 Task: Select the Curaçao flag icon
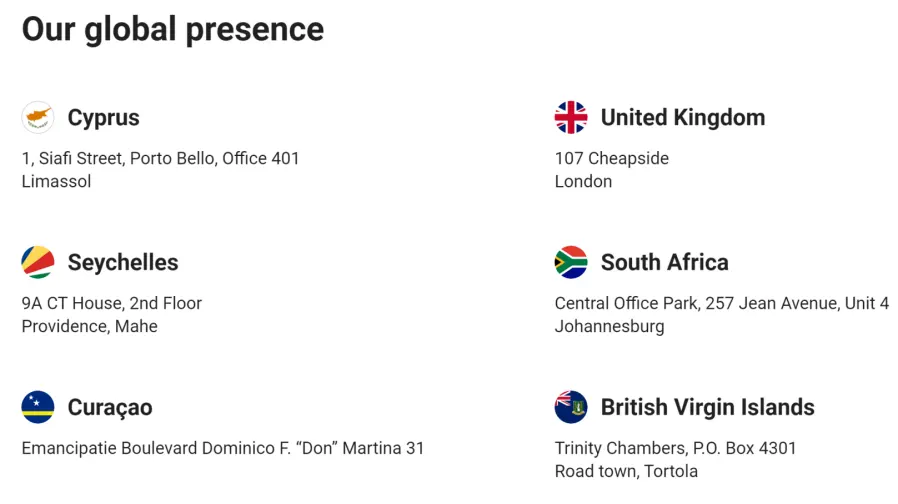coord(38,407)
